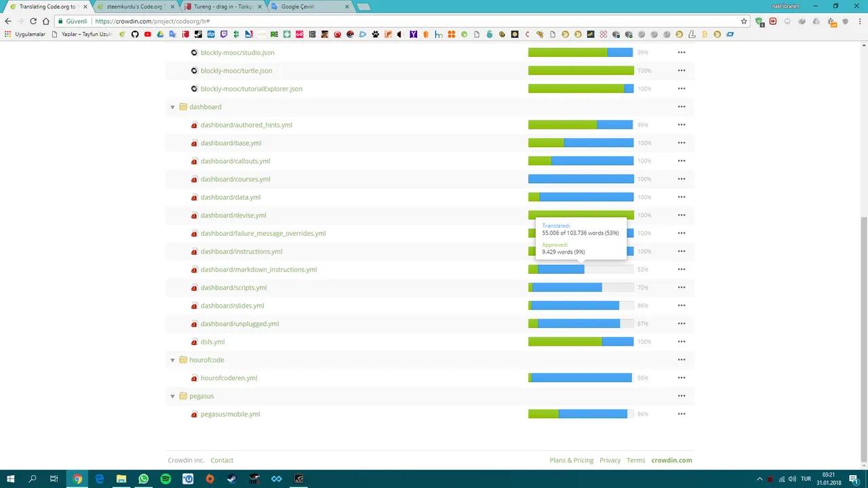The image size is (868, 488).
Task: Collapse the pegasus folder tree arrow
Action: [172, 396]
